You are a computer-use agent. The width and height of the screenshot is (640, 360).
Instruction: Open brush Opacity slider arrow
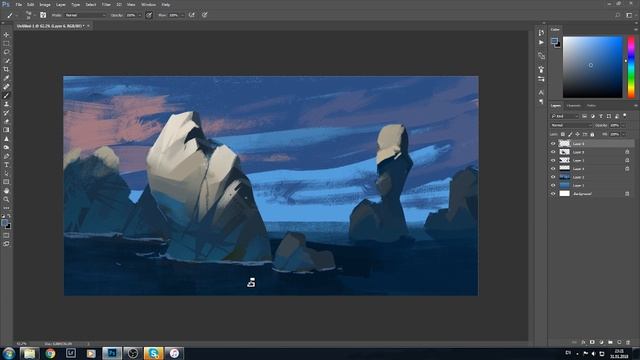point(140,15)
